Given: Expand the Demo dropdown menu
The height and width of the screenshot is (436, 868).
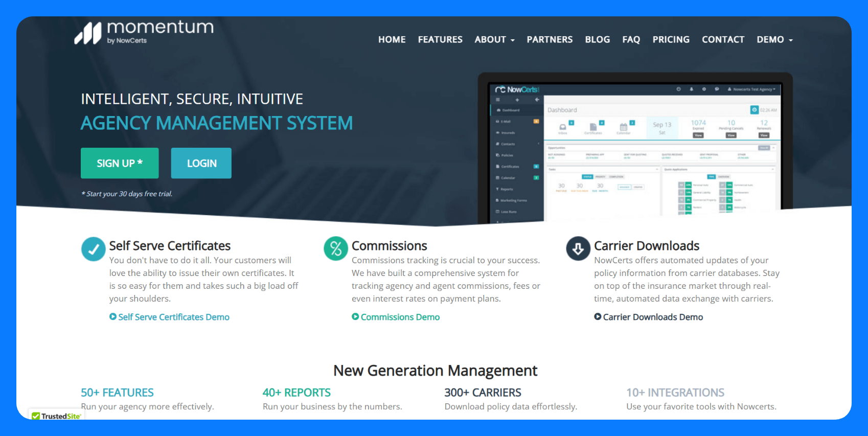Looking at the screenshot, I should 774,39.
